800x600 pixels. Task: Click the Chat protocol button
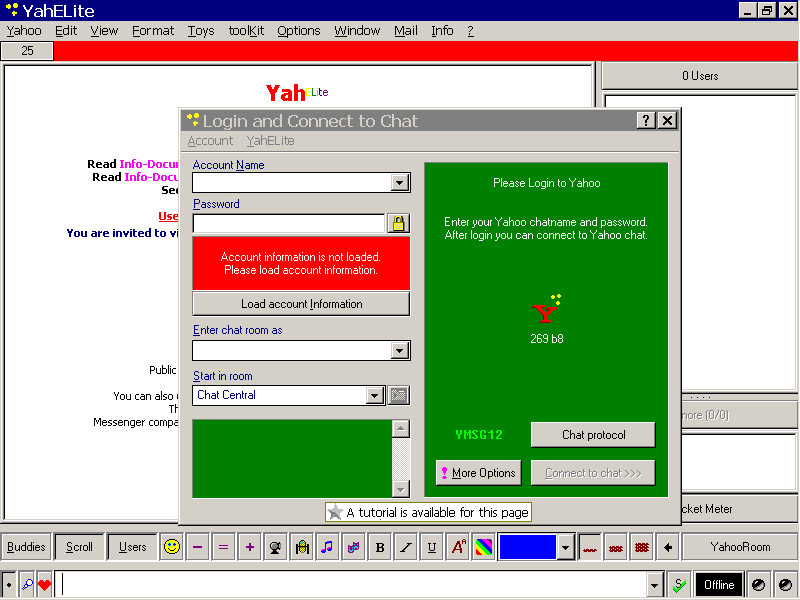click(593, 435)
